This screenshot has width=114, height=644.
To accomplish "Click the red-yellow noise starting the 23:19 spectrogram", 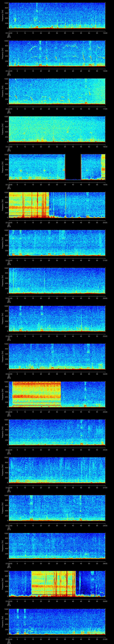I will click(x=29, y=204).
